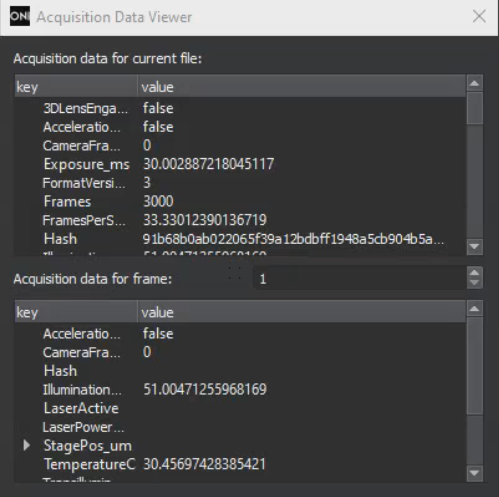Click the file data table scroll up arrow
Viewport: 499px width, 497px height.
475,83
